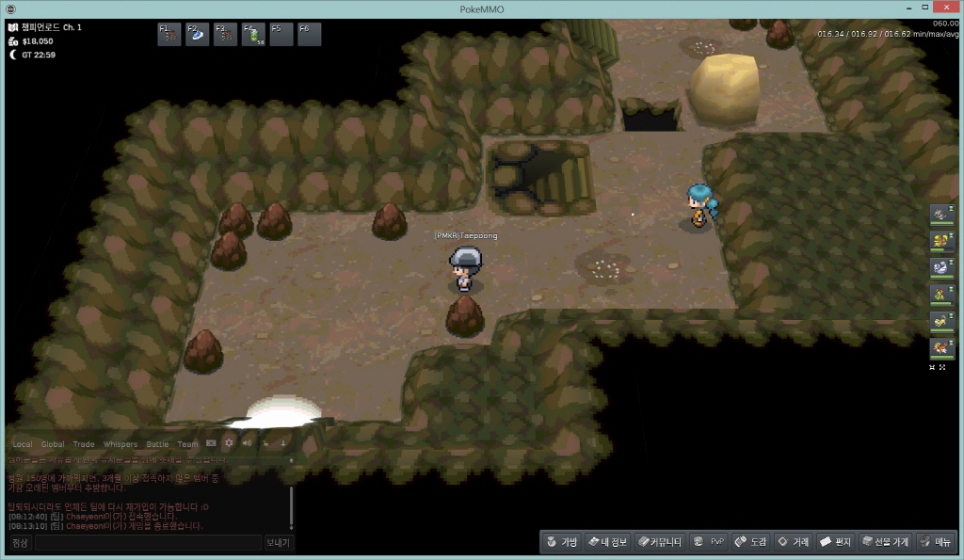Toggle the chat window lock
Screen dimensions: 964x560
[x=265, y=443]
